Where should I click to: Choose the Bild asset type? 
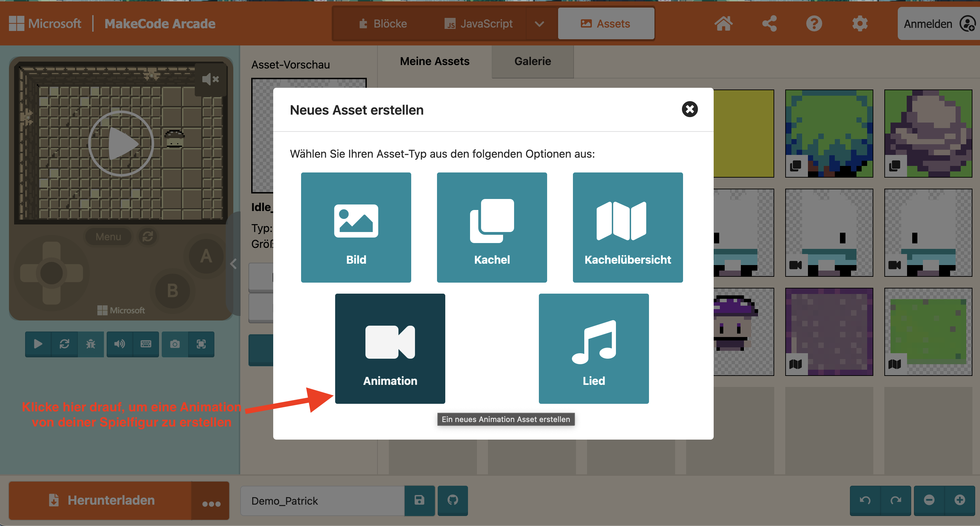[356, 227]
